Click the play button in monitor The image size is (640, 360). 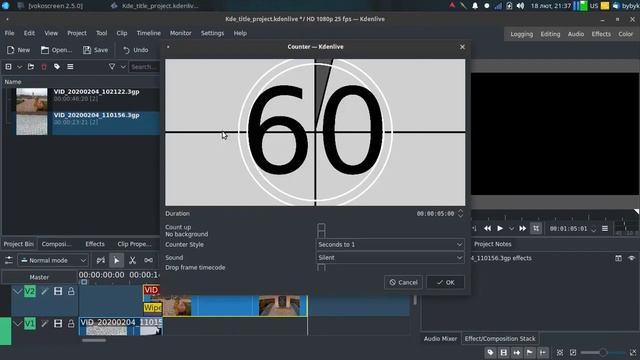500,229
